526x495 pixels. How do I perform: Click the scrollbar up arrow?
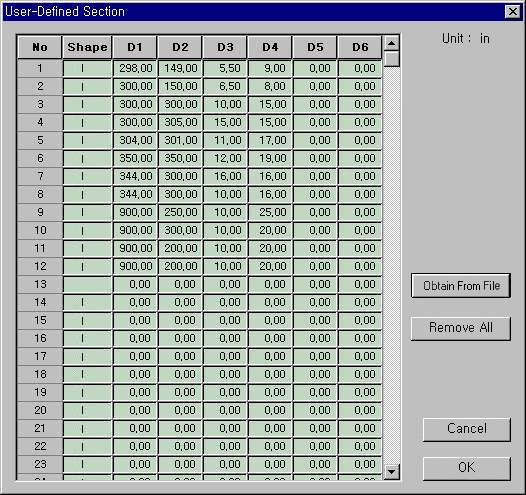tap(391, 43)
